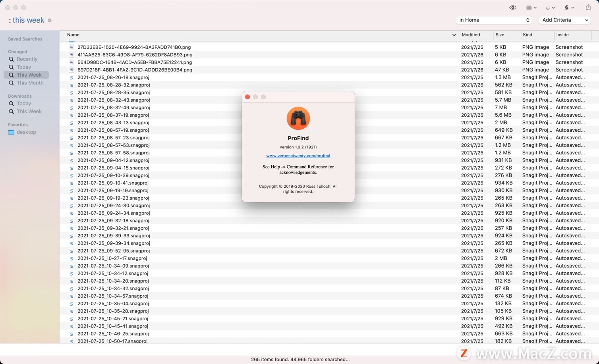Select Today under Downloads in sidebar

coord(24,104)
